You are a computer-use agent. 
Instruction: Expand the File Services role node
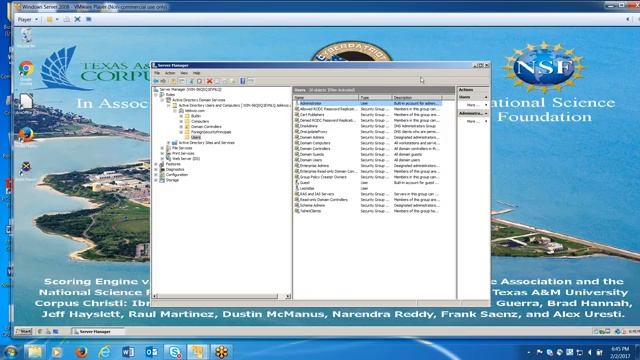(x=162, y=148)
